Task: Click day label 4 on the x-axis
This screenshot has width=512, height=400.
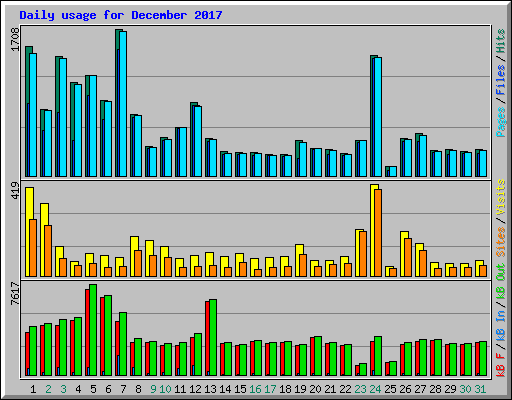Action: tap(78, 389)
